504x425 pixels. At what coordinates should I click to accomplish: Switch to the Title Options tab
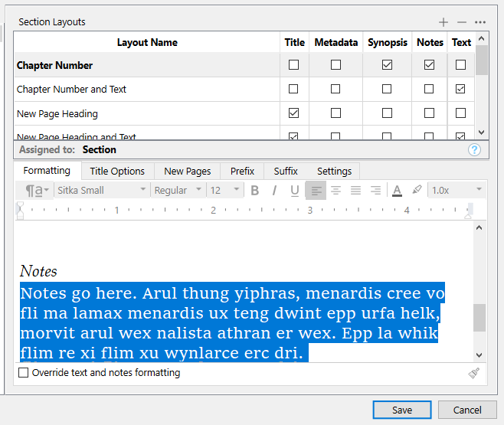[117, 171]
